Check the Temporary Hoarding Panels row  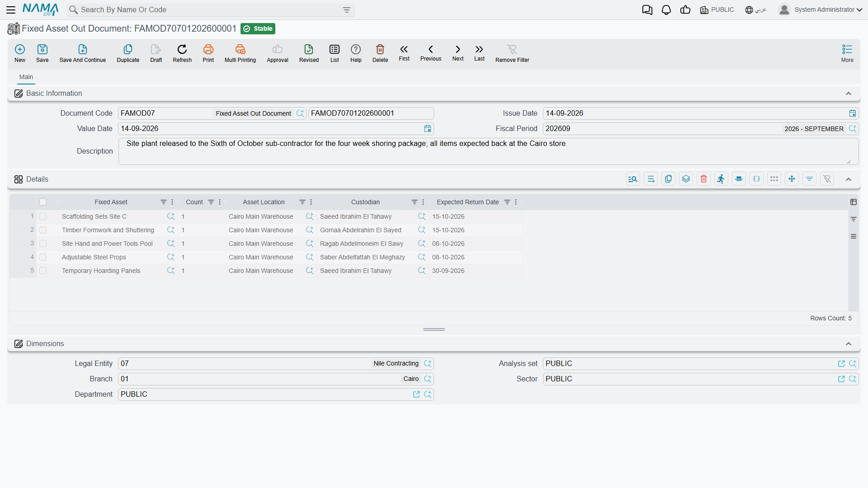pos(43,271)
